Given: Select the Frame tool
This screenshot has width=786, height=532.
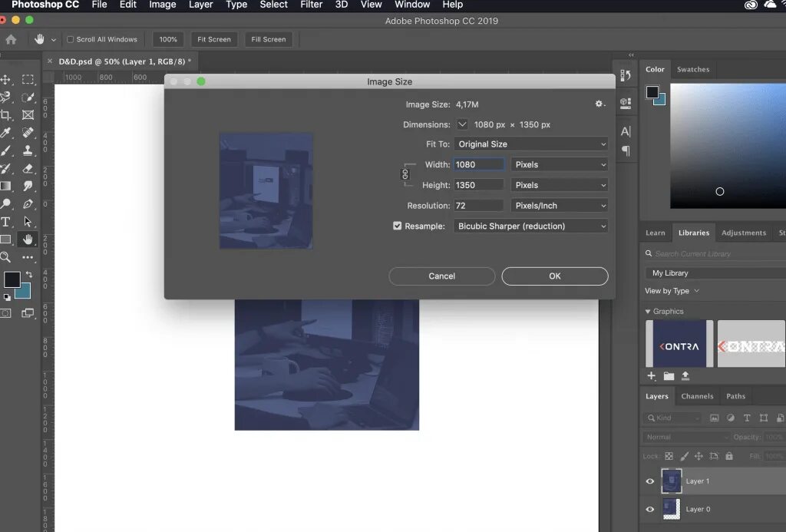Looking at the screenshot, I should pyautogui.click(x=28, y=115).
